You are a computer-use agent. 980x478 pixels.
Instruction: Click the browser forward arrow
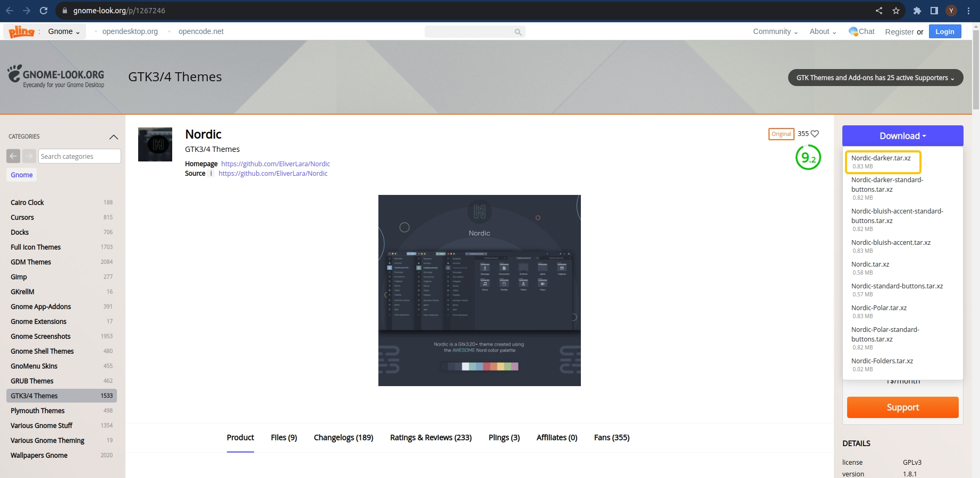tap(27, 11)
